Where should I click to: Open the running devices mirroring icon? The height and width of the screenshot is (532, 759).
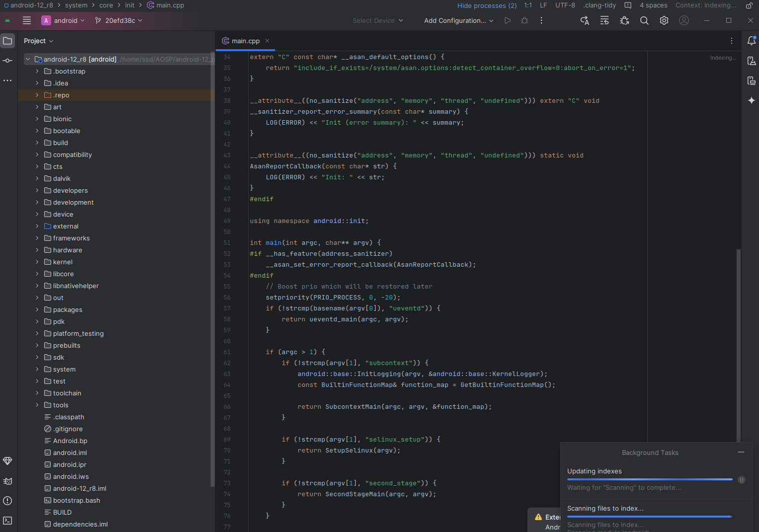coord(752,80)
